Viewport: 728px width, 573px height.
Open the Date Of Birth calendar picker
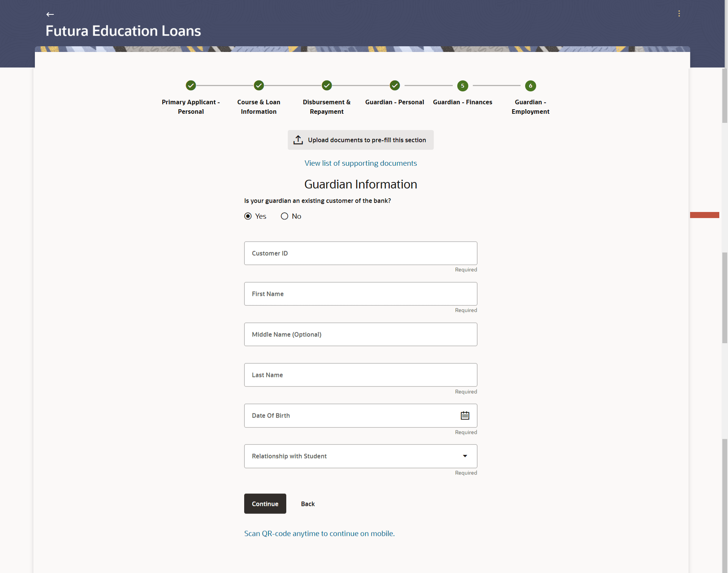[465, 416]
